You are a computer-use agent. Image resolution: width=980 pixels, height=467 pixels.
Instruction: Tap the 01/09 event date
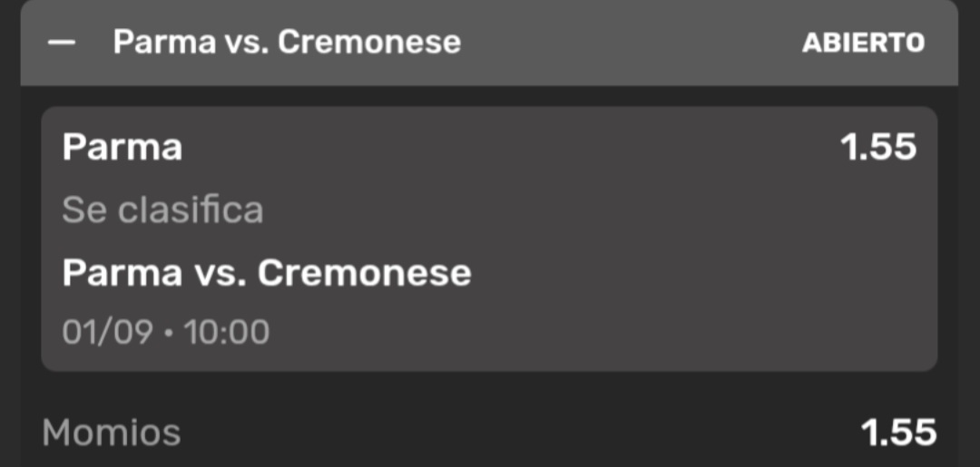[x=107, y=332]
